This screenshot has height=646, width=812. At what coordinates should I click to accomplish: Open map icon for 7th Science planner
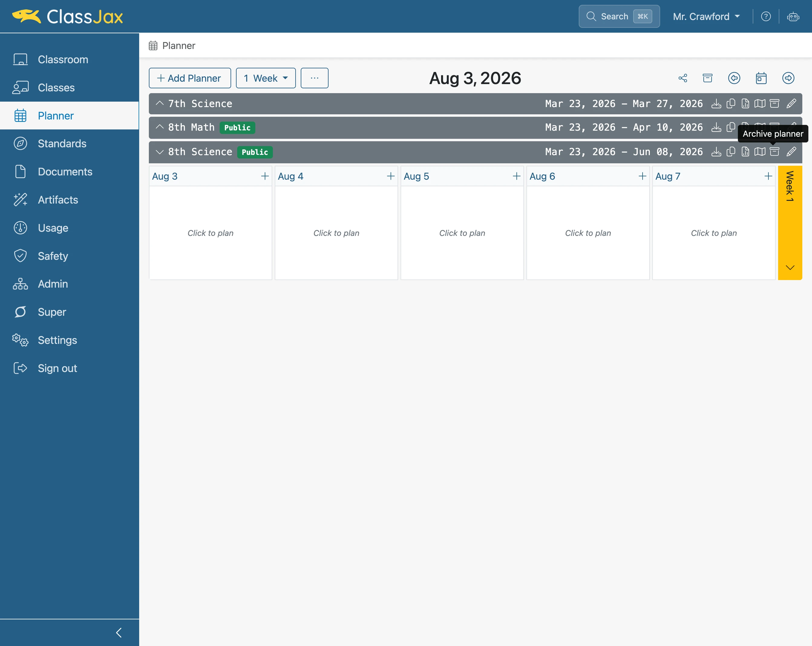pos(760,103)
